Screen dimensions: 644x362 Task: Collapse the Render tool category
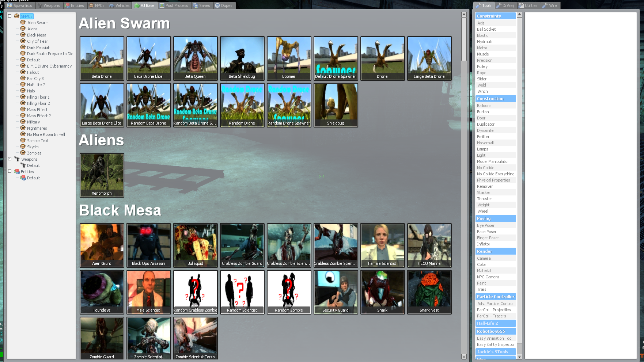(x=496, y=251)
